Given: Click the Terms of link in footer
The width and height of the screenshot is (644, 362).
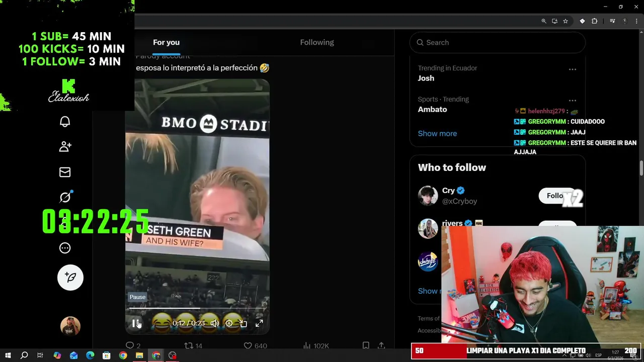Looking at the screenshot, I should tap(429, 318).
